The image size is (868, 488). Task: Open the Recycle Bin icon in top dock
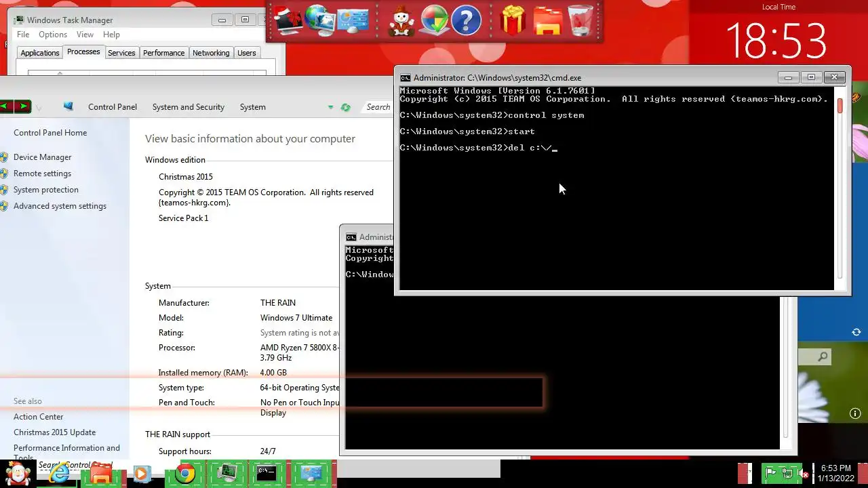click(581, 20)
